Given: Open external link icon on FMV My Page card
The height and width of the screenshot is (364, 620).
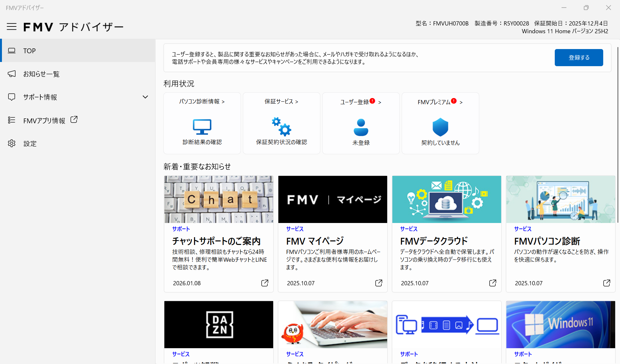Looking at the screenshot, I should pos(378,283).
